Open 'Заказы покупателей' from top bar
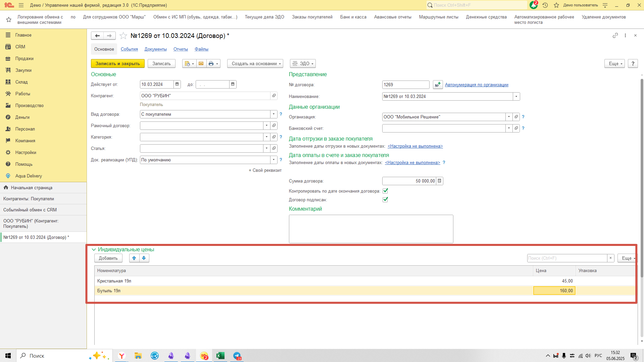The image size is (644, 362). (x=312, y=17)
